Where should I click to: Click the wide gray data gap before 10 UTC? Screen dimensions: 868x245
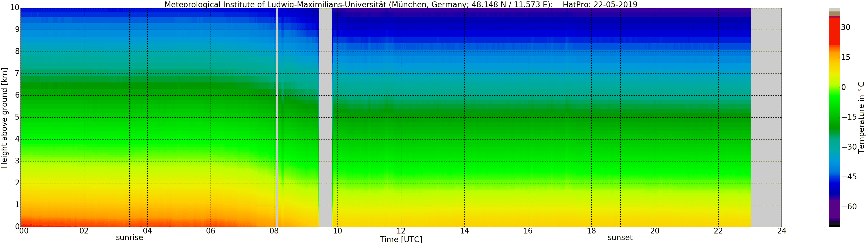(325, 118)
